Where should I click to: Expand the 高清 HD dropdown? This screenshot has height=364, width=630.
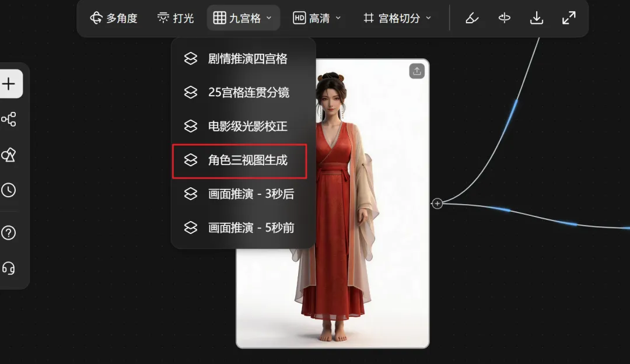click(317, 18)
